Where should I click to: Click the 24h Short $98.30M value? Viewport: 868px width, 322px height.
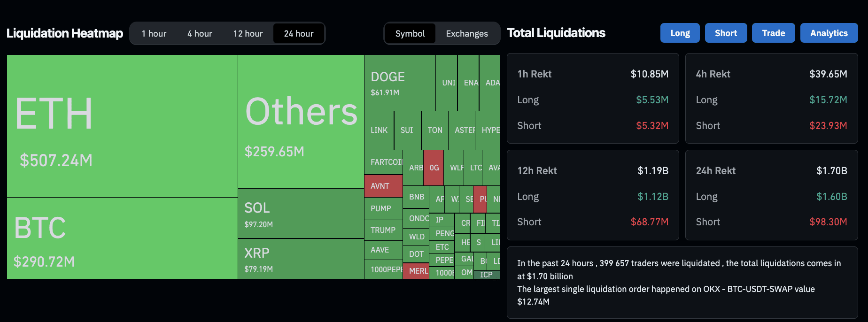click(x=828, y=222)
